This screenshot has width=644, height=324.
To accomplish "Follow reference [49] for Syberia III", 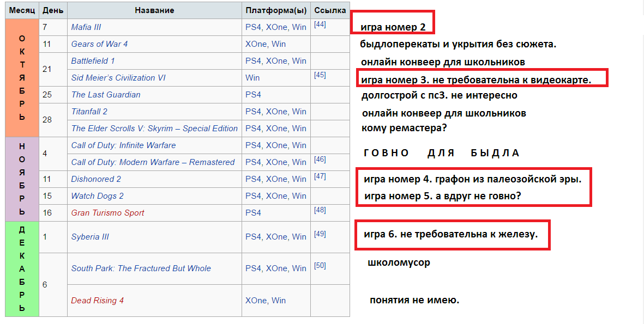I will click(x=320, y=234).
